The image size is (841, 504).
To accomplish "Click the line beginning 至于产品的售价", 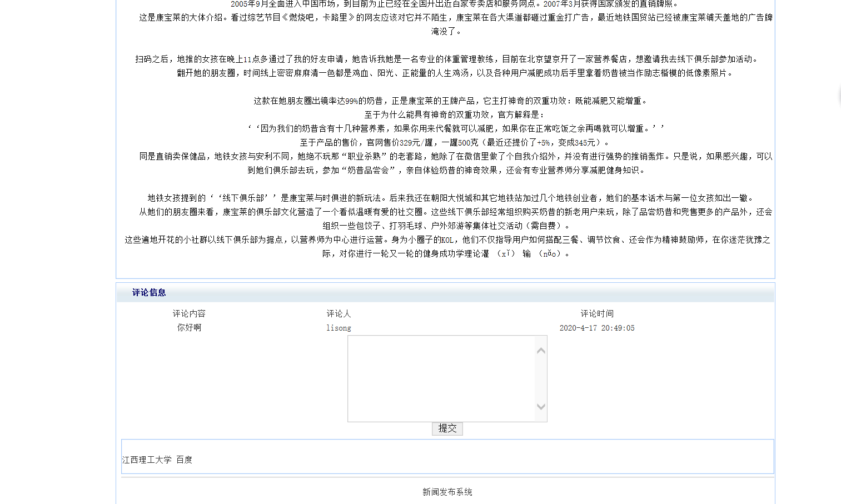I will click(x=455, y=142).
